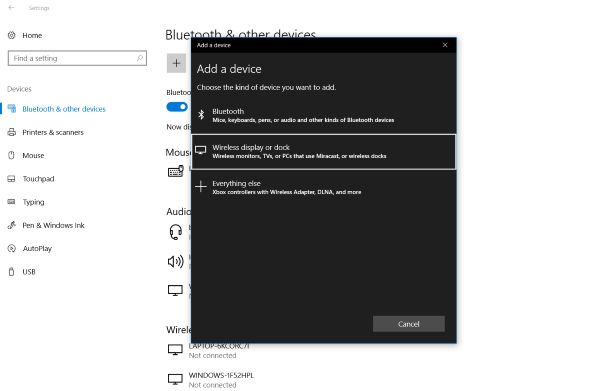
Task: Cancel the Add a device dialog
Action: (x=409, y=324)
